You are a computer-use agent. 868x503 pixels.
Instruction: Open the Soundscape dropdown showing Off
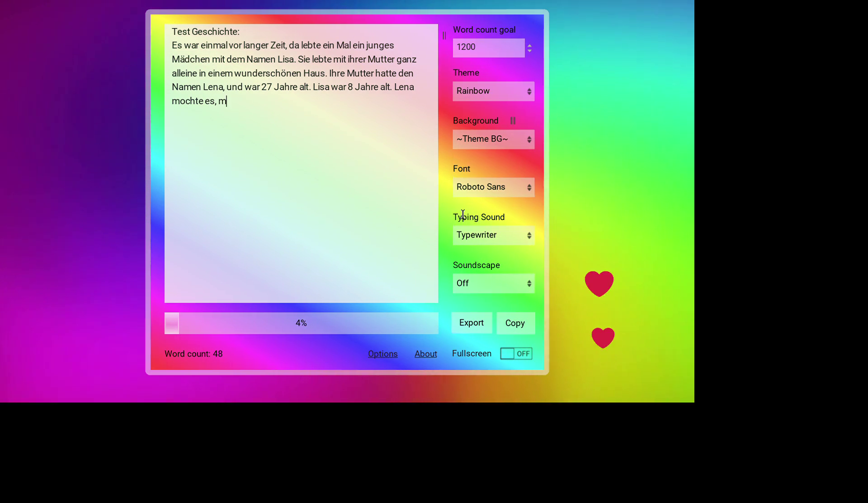pos(494,284)
